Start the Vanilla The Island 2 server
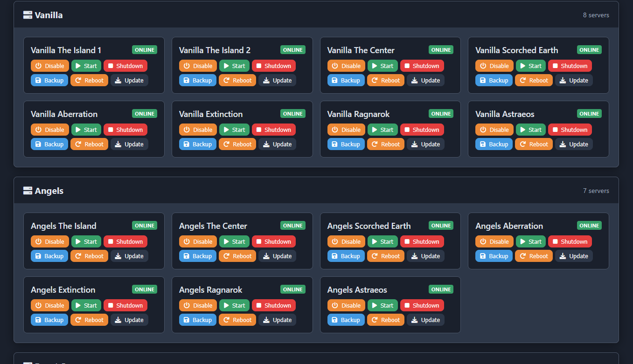 234,66
